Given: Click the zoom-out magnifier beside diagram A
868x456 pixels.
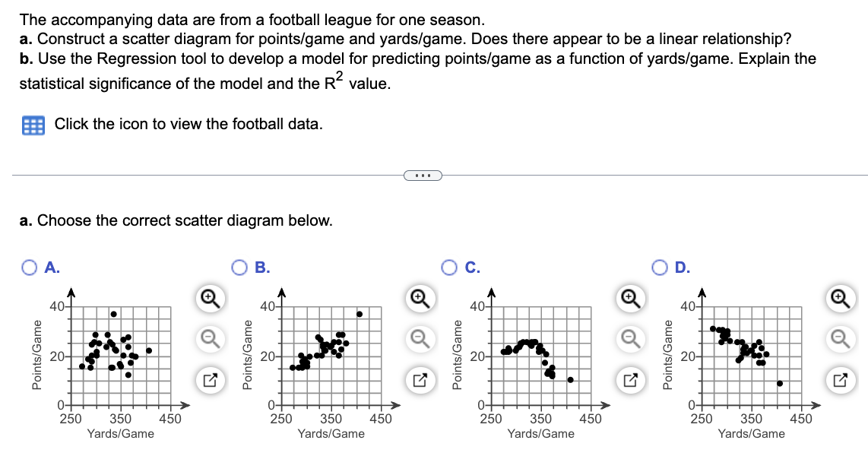Looking at the screenshot, I should click(x=210, y=337).
